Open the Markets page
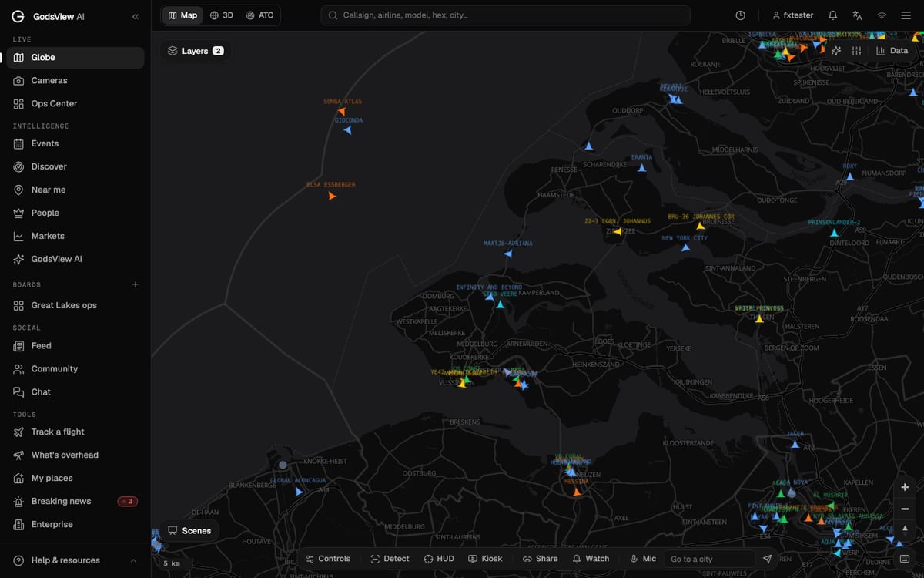The width and height of the screenshot is (924, 578). [x=75, y=236]
